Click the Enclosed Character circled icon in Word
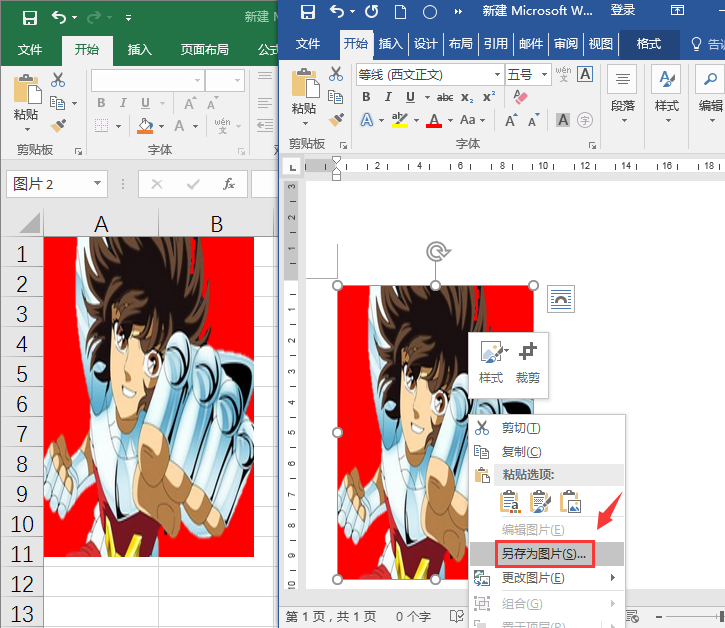Image resolution: width=725 pixels, height=628 pixels. coord(585,120)
